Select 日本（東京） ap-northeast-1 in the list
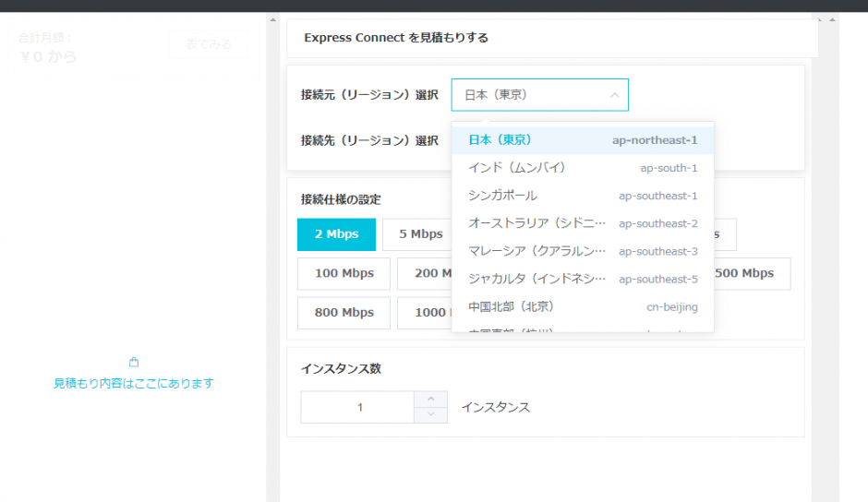The width and height of the screenshot is (868, 502). pyautogui.click(x=583, y=140)
